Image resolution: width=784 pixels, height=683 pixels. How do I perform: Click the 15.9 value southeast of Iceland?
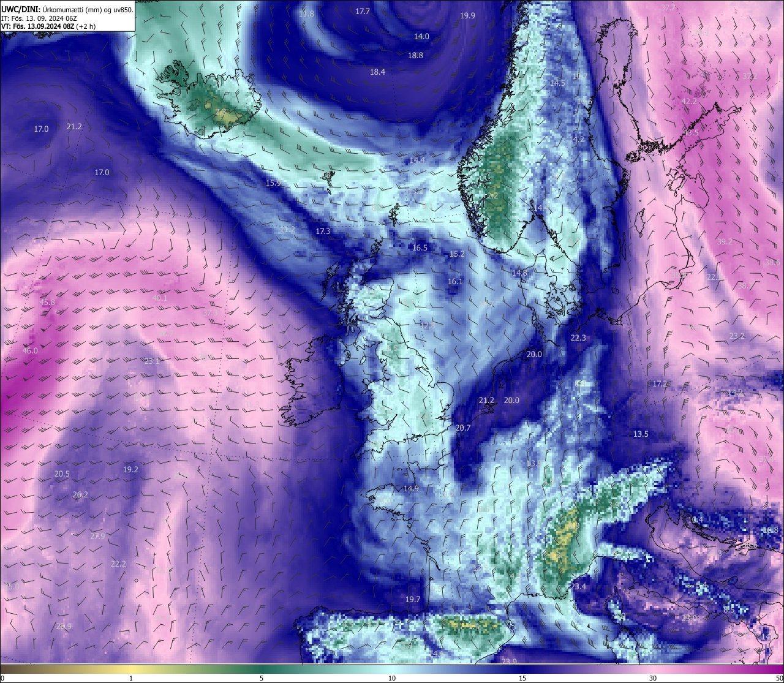click(273, 183)
